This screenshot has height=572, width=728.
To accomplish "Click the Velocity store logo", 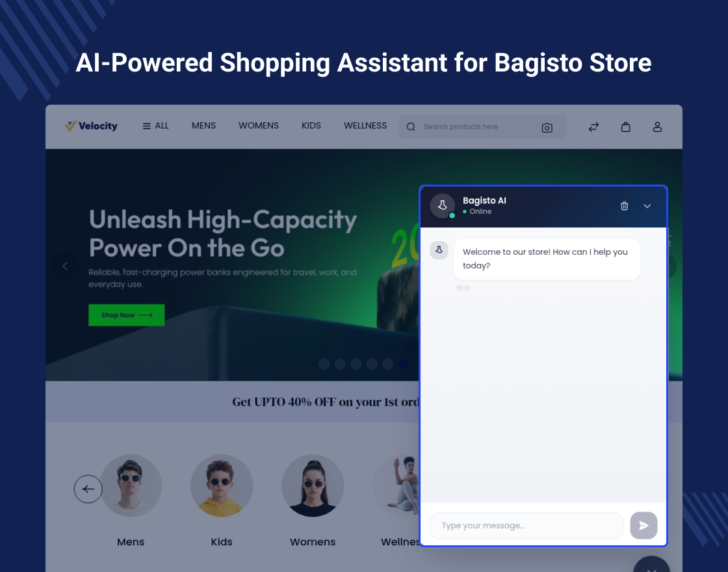I will coord(91,126).
